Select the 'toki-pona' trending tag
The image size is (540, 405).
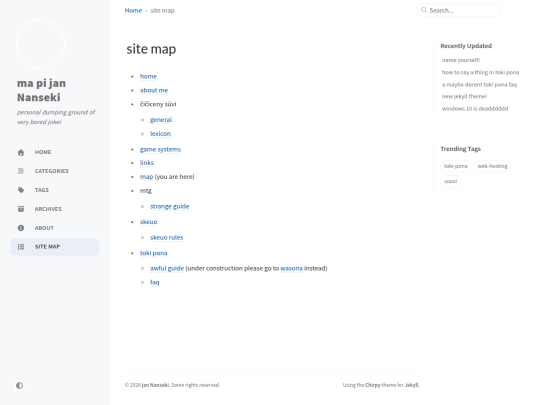456,166
